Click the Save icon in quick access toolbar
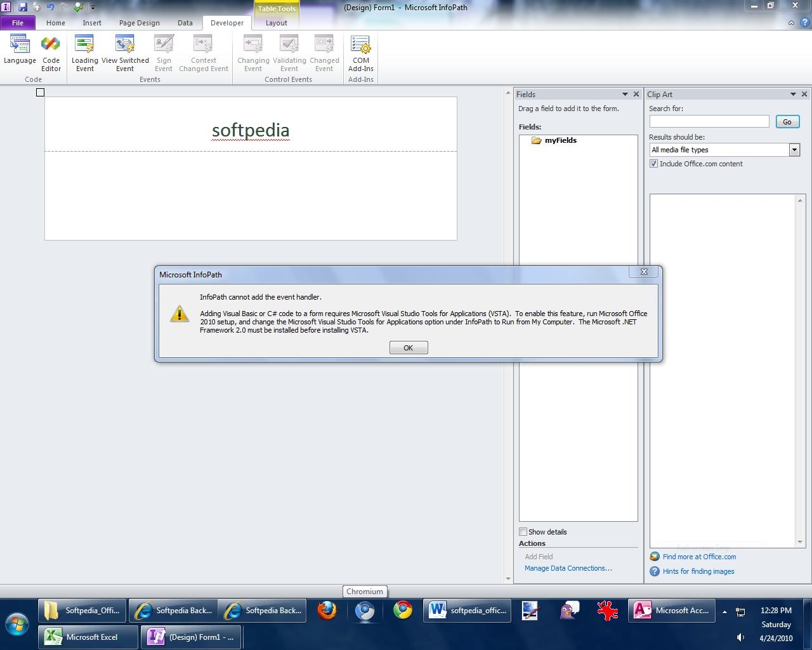 click(x=23, y=7)
